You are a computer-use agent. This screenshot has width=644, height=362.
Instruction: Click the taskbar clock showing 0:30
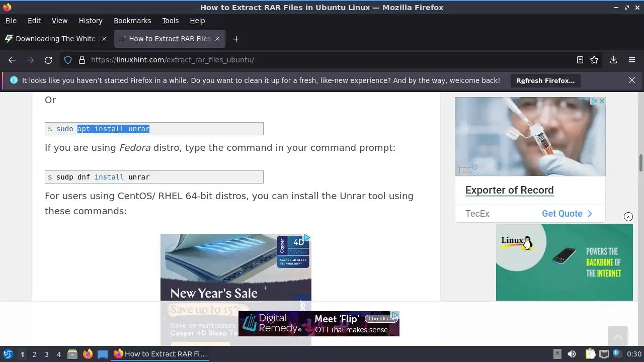click(634, 354)
